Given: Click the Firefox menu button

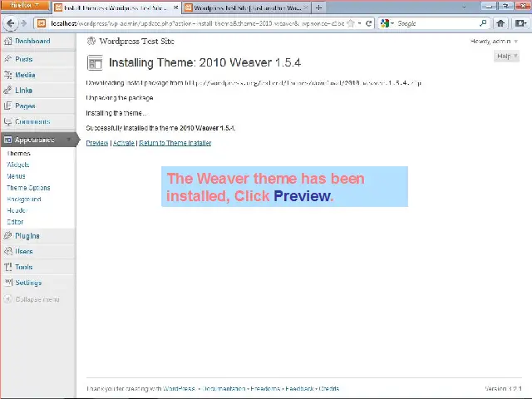Looking at the screenshot, I should (24, 6).
